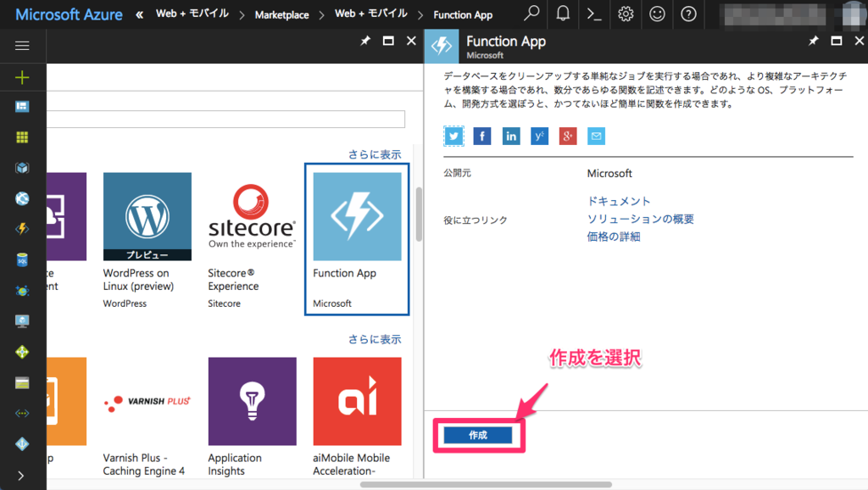Launch Cloud Shell from top bar

click(594, 14)
